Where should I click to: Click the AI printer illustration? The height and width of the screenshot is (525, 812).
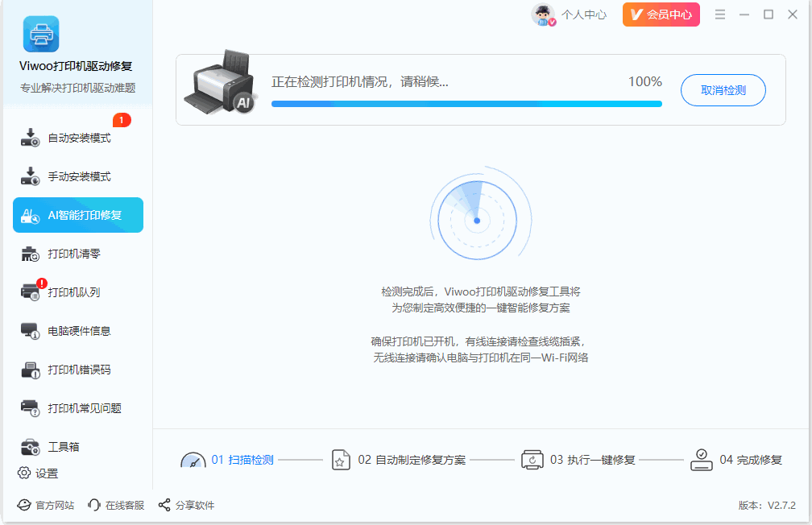click(220, 81)
